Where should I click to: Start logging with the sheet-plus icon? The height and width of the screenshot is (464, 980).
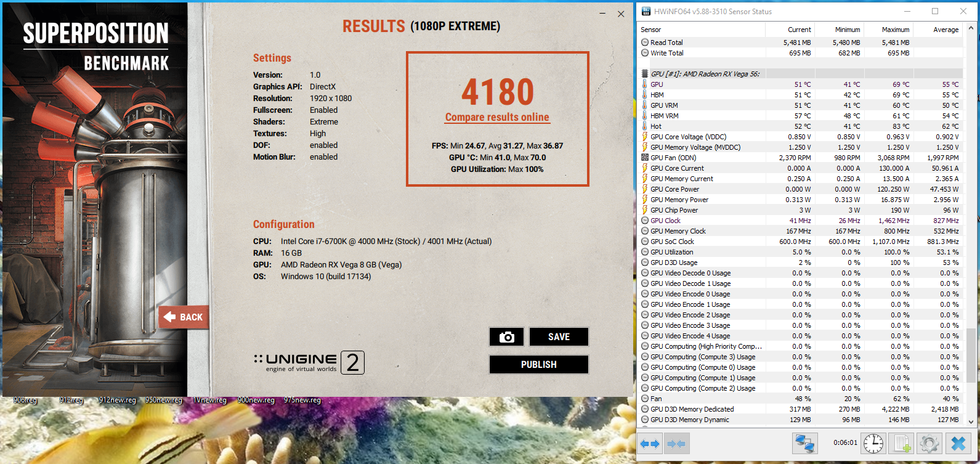coord(902,443)
